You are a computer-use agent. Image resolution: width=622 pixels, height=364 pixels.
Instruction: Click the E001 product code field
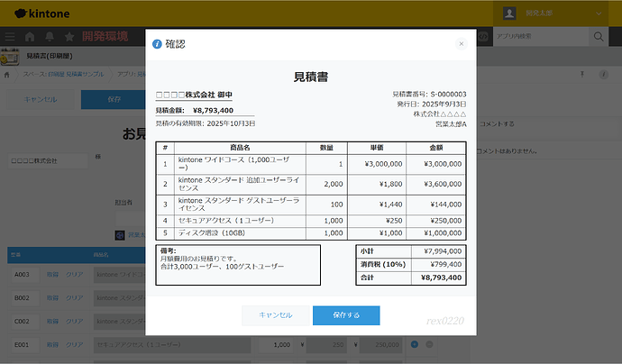24,344
